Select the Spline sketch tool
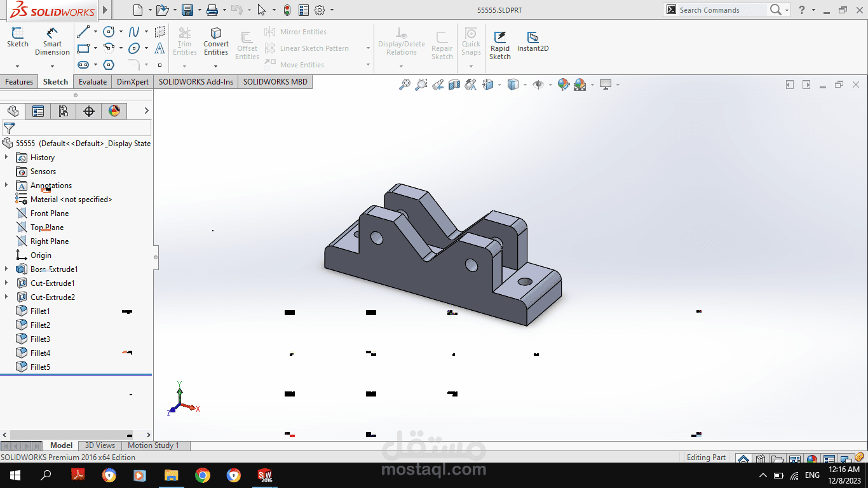The height and width of the screenshot is (488, 868). point(134,32)
